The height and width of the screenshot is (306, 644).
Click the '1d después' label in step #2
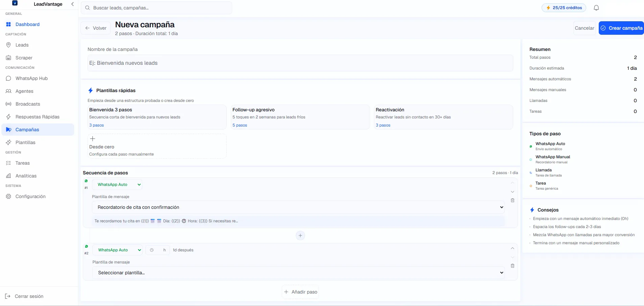[x=183, y=250]
